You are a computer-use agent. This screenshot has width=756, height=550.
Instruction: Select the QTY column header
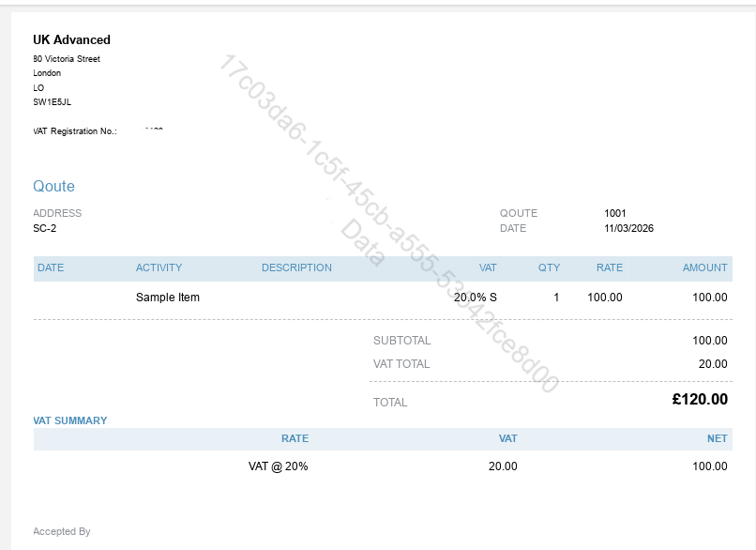[549, 267]
